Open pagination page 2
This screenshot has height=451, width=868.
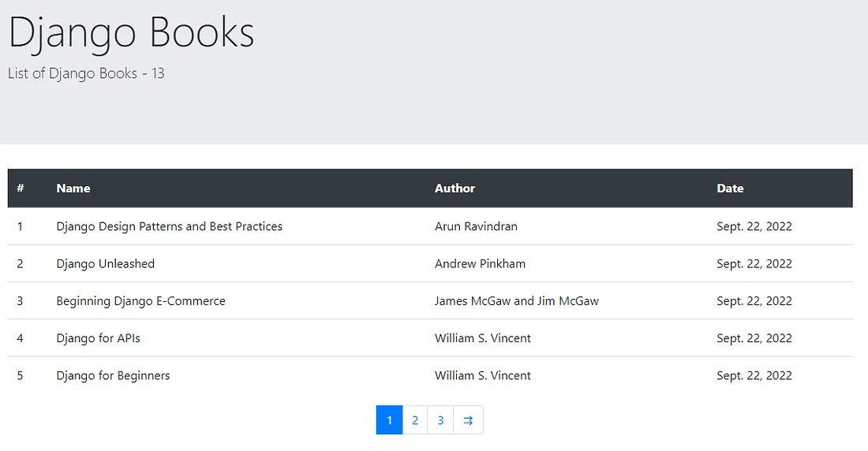coord(414,420)
